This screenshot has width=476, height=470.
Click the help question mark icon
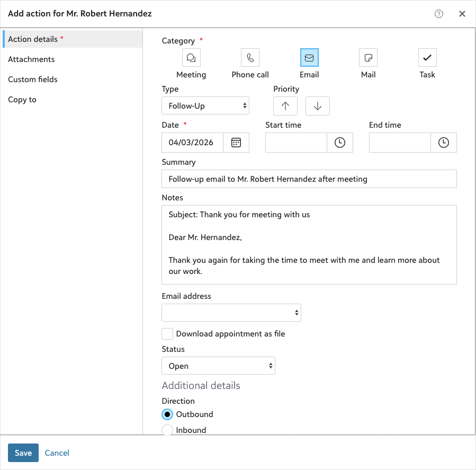pyautogui.click(x=439, y=14)
